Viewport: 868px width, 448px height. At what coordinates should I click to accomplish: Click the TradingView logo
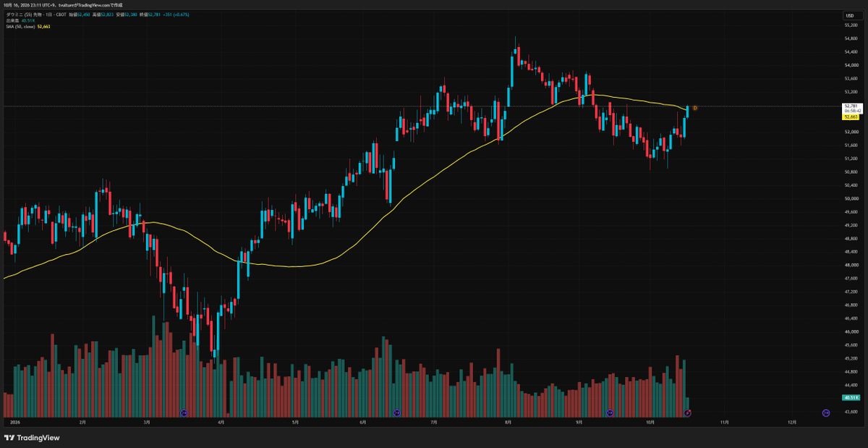click(x=32, y=437)
